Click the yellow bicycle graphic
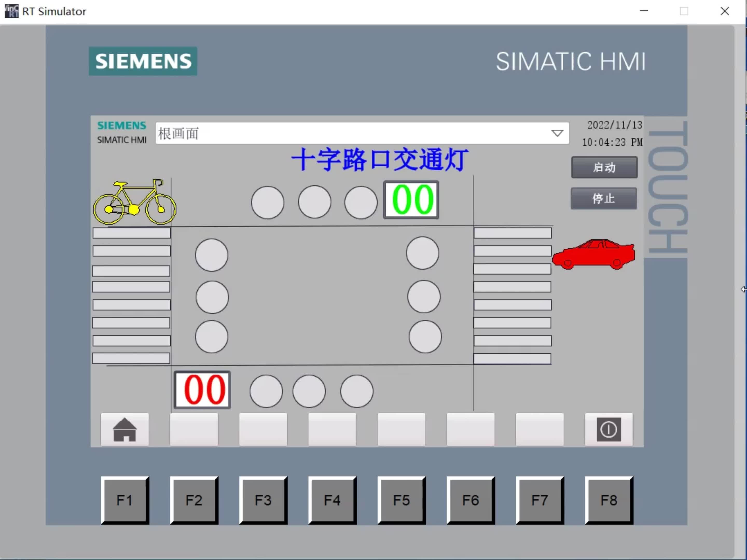 (x=135, y=202)
